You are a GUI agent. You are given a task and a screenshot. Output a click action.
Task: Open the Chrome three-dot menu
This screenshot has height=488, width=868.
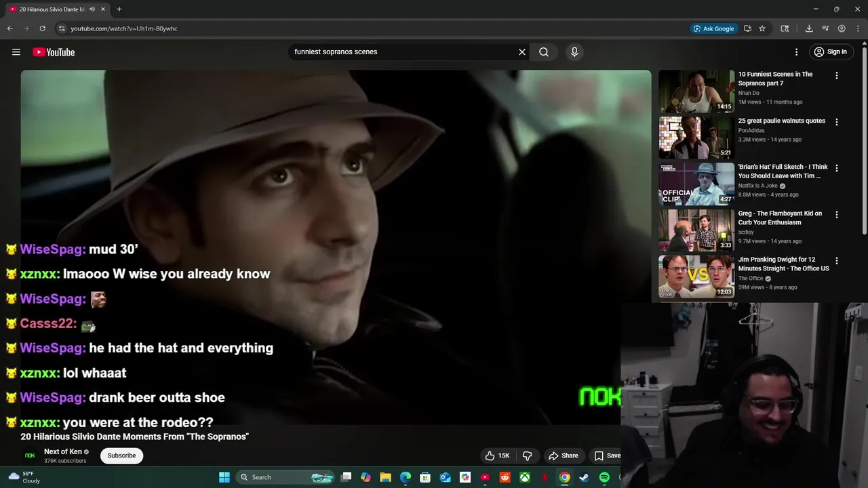tap(858, 28)
